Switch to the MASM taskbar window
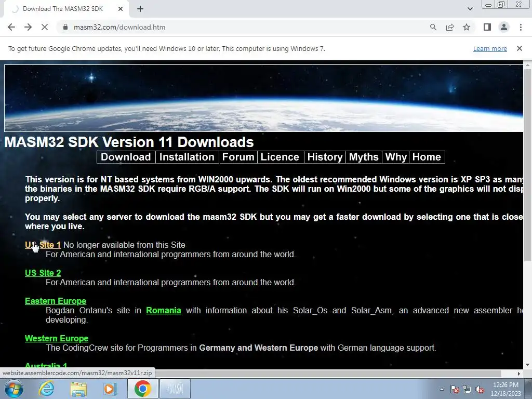This screenshot has height=399, width=532. tap(175, 389)
